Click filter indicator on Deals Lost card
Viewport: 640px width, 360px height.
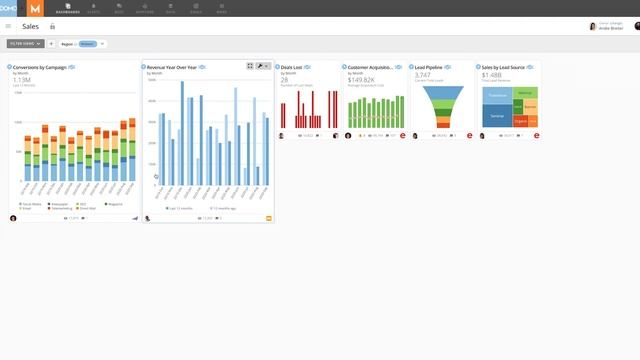pyautogui.click(x=307, y=67)
